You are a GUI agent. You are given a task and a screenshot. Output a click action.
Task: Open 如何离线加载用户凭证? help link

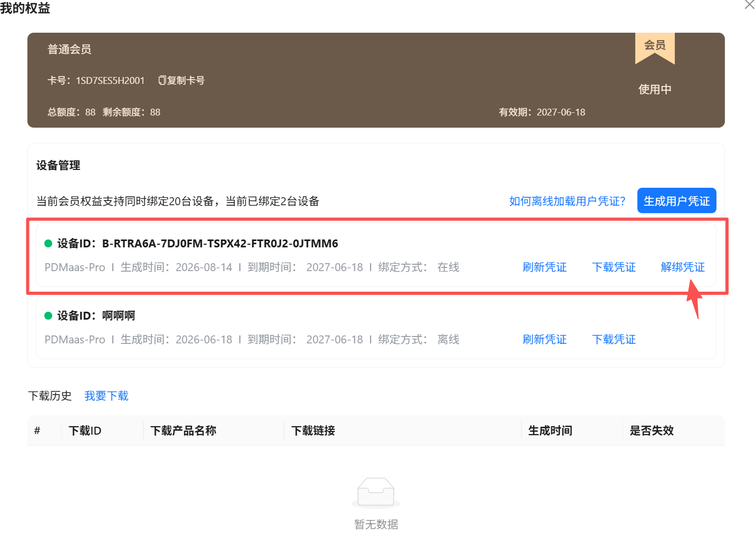click(x=567, y=201)
